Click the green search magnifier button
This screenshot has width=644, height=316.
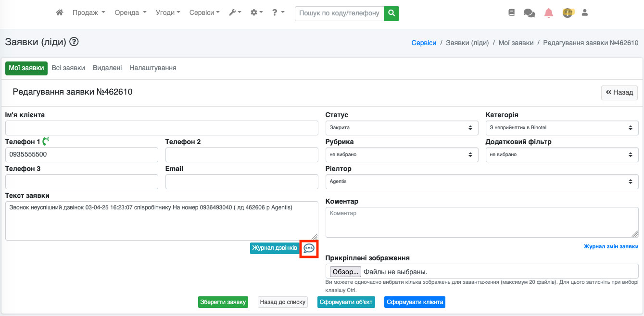click(391, 13)
